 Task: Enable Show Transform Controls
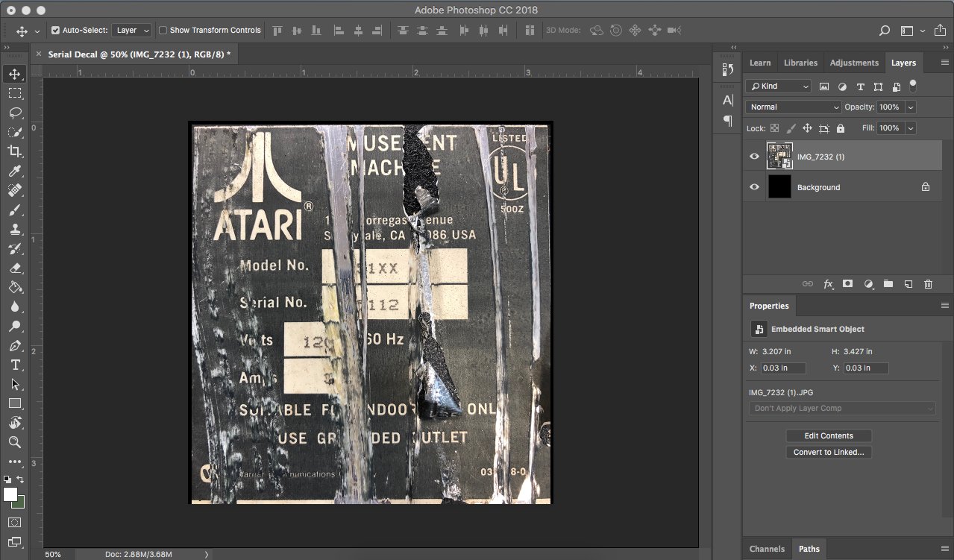pyautogui.click(x=163, y=31)
